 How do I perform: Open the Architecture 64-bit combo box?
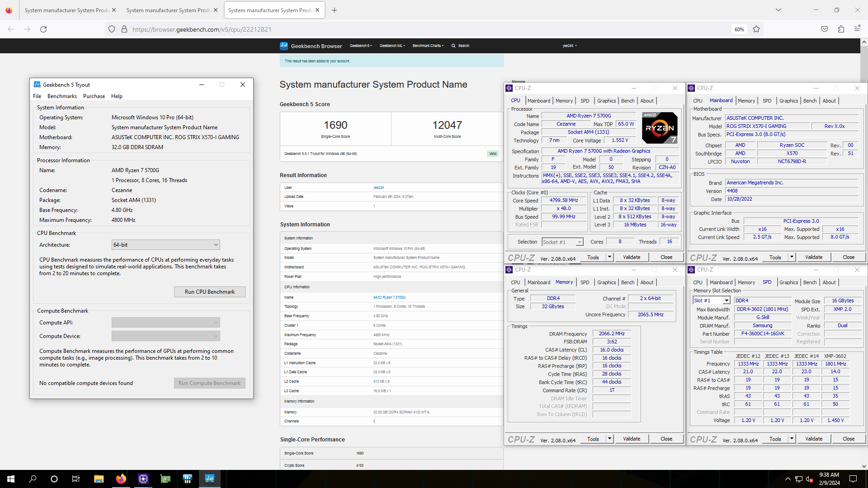click(x=165, y=244)
